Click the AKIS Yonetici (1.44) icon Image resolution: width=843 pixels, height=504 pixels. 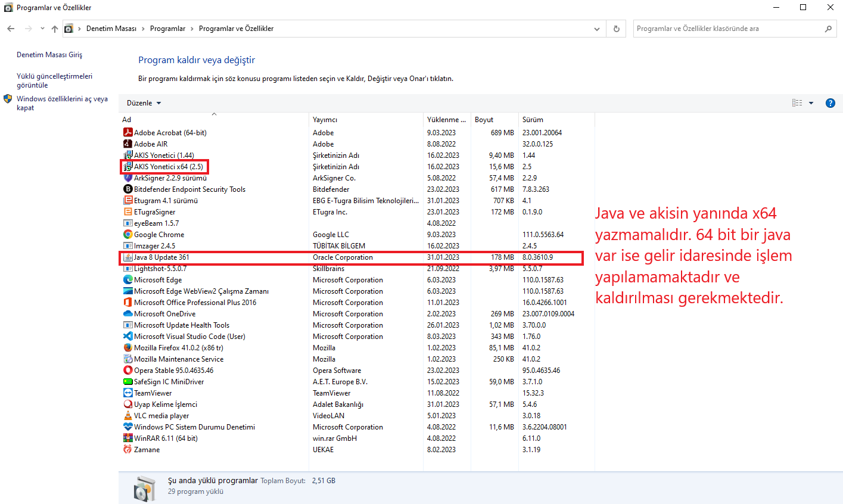tap(127, 155)
